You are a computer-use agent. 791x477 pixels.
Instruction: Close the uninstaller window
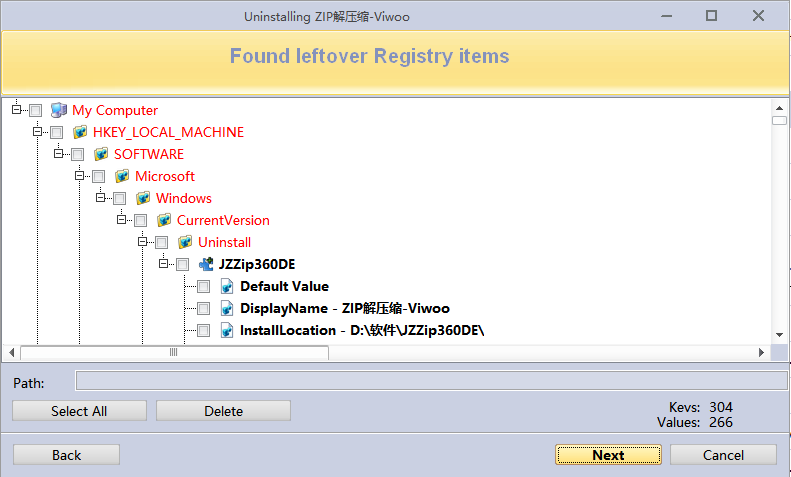[x=758, y=16]
